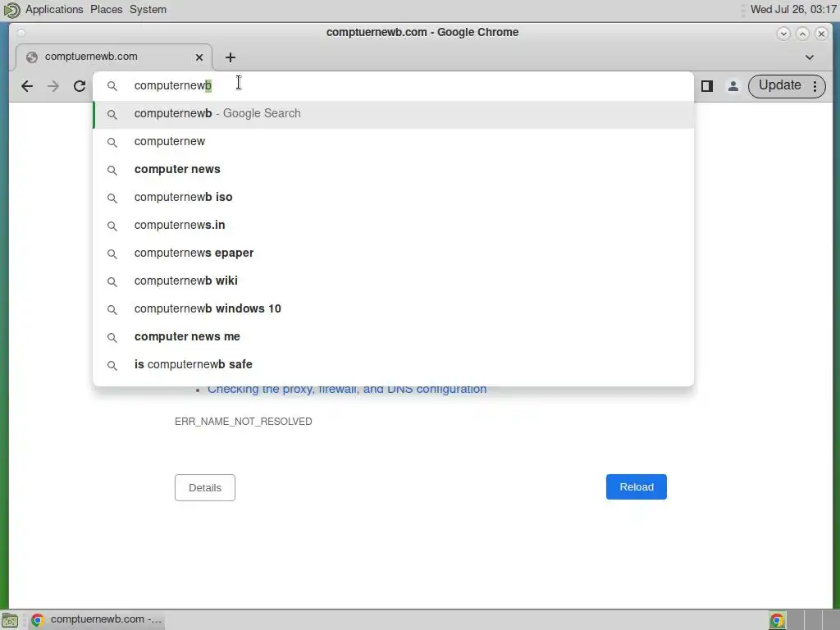
Task: Click the ERR_NAME_NOT_RESOLVED error text
Action: (x=243, y=422)
